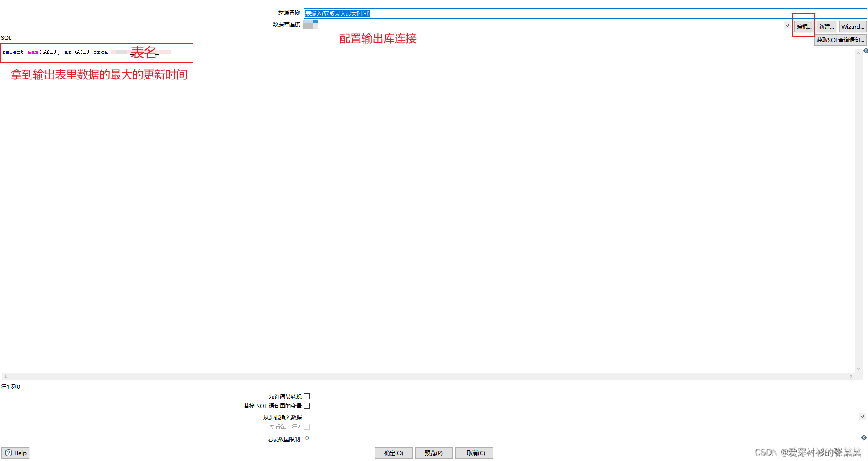This screenshot has height=461, width=868.
Task: Click the variable diamond icon beside SQL editor
Action: tap(865, 51)
